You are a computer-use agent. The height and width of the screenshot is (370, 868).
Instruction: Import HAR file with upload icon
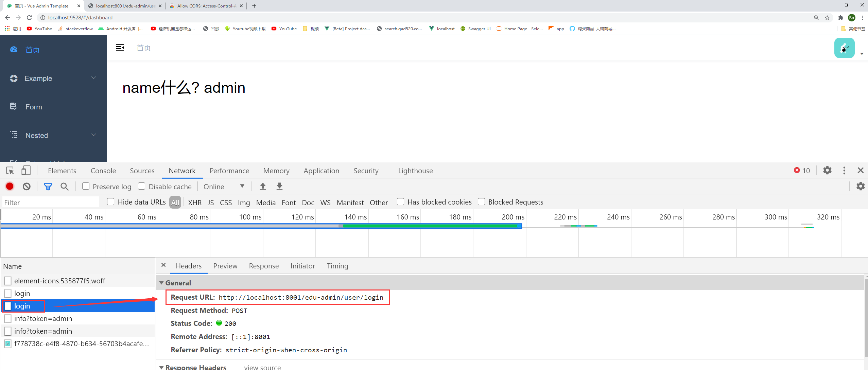coord(263,186)
